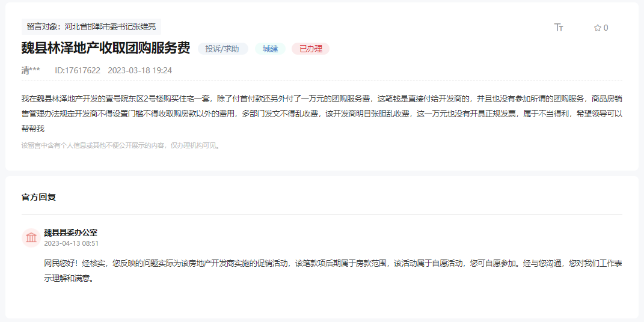
Task: Click the privacy notice 该留言中含有个人信息 text
Action: point(121,145)
